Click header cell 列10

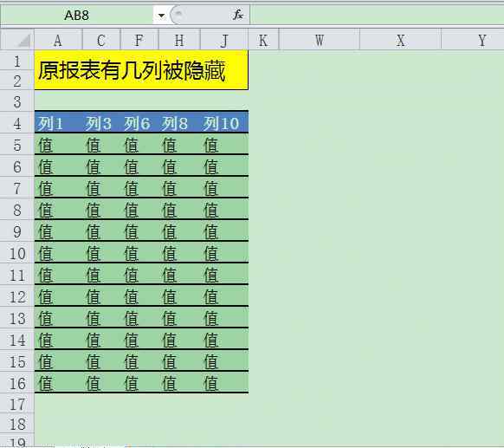click(224, 123)
